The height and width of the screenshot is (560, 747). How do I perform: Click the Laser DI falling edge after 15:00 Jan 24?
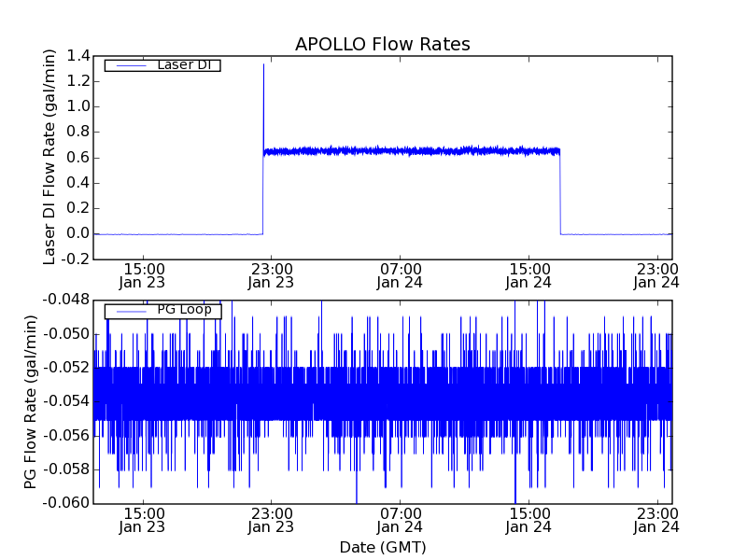560,193
